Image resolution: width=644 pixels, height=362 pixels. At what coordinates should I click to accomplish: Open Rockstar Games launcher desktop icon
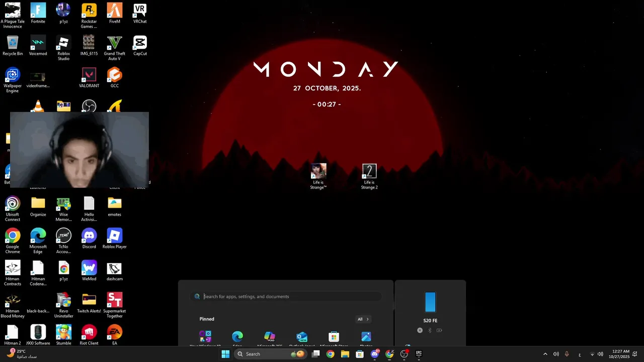coord(89,15)
